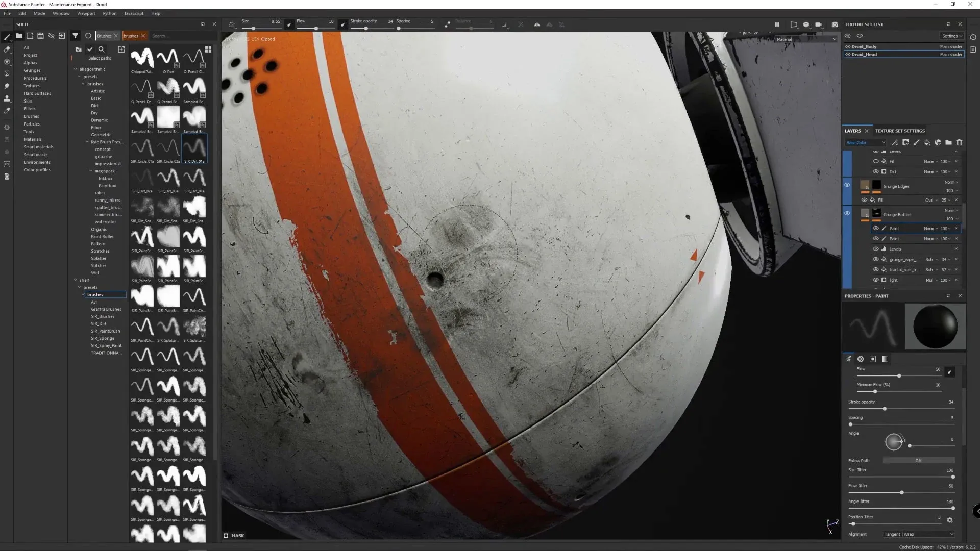The width and height of the screenshot is (980, 551).
Task: Open the Base Color channel dropdown
Action: pyautogui.click(x=865, y=142)
